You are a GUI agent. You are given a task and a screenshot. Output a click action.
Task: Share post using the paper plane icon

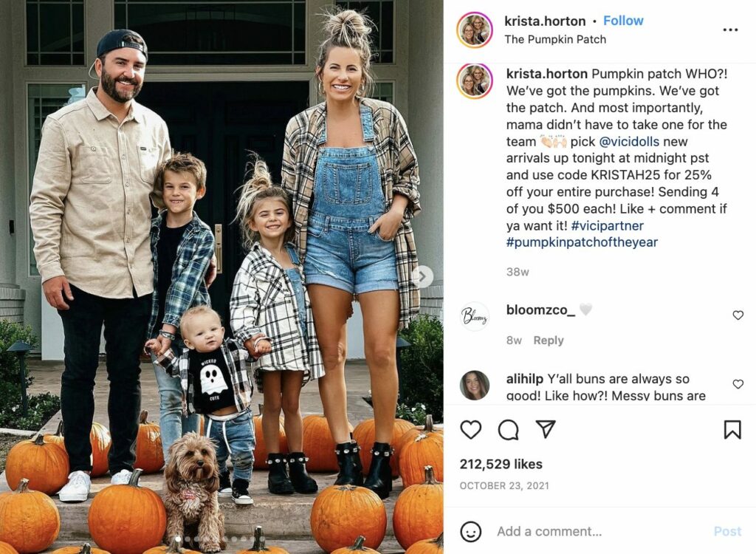pyautogui.click(x=546, y=429)
